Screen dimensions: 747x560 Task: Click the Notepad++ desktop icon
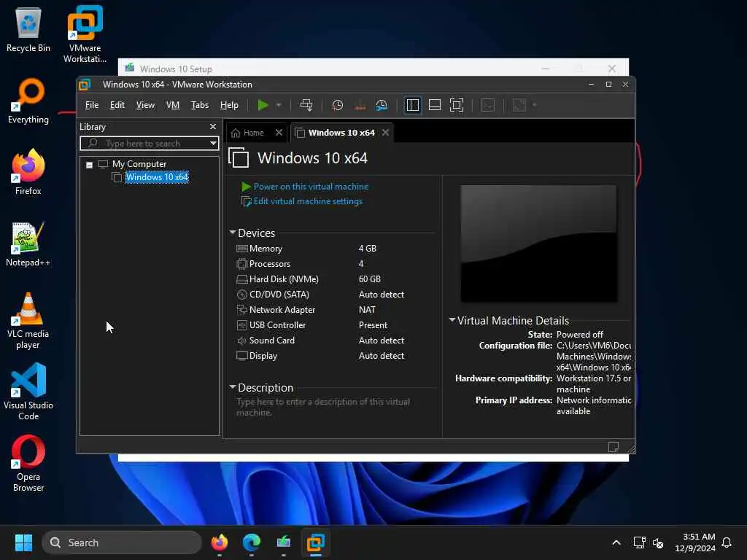pyautogui.click(x=28, y=244)
